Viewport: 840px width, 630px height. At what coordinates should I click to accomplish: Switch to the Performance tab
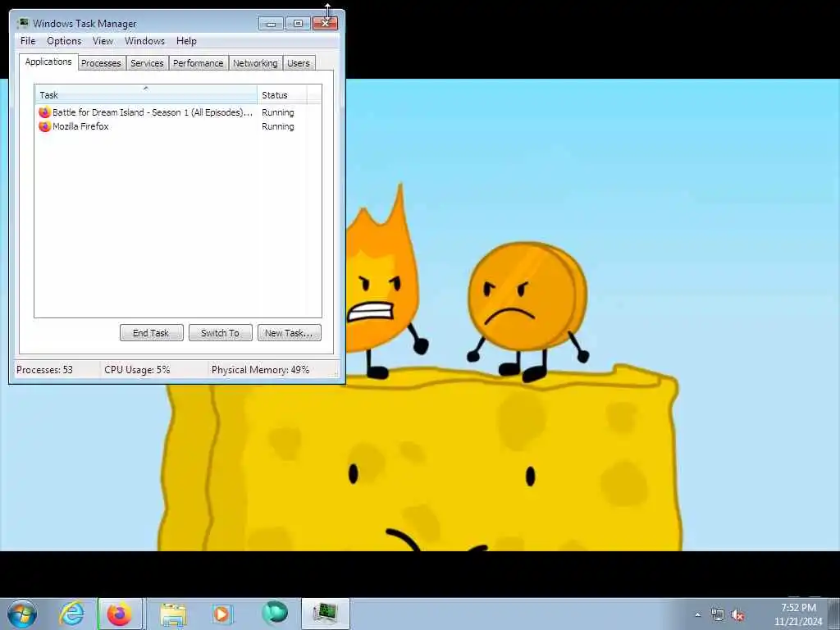point(199,63)
